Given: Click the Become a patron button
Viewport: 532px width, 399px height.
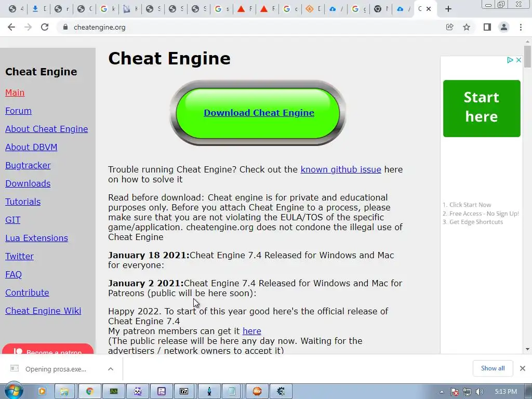Looking at the screenshot, I should pyautogui.click(x=48, y=349).
